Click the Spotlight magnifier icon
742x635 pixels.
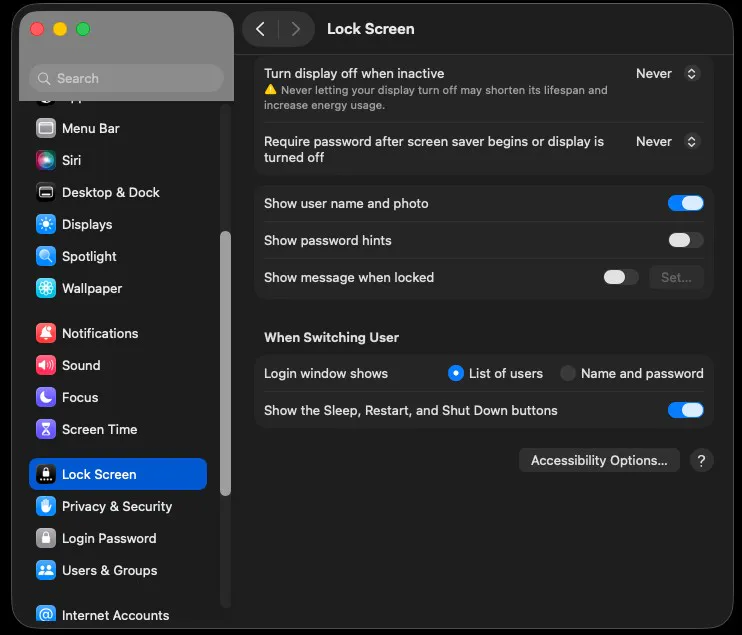pyautogui.click(x=45, y=256)
